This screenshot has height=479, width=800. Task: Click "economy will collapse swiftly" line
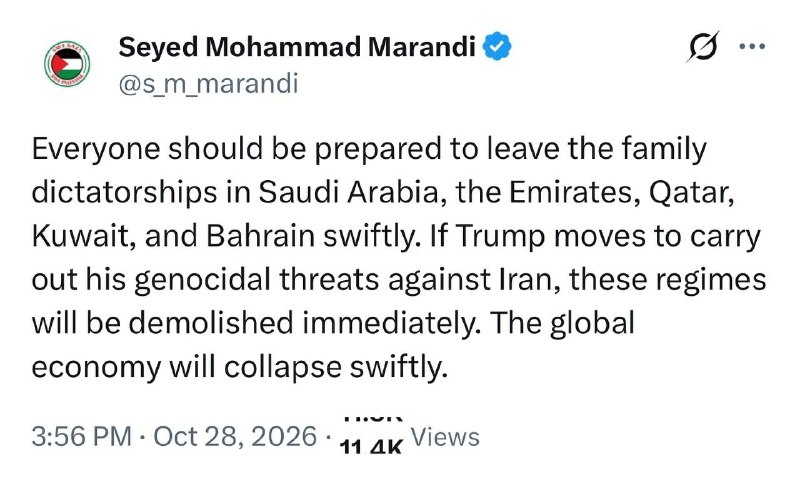(x=240, y=367)
